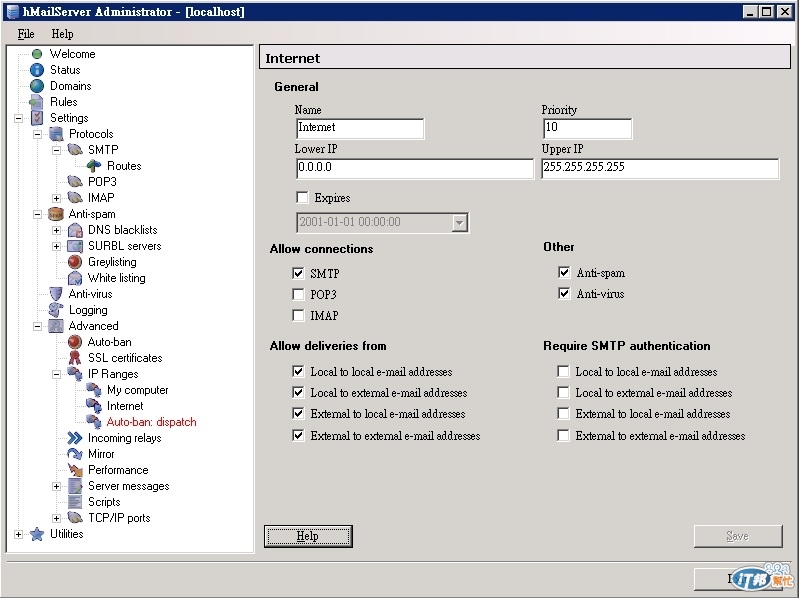Viewport: 799px width, 598px height.
Task: Click the Help button at bottom
Action: point(308,536)
